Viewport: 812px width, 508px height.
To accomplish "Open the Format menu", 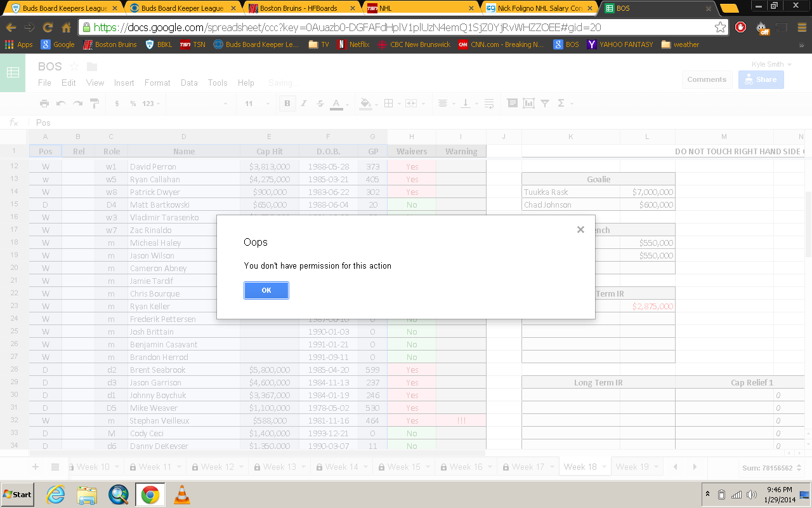I will (157, 83).
